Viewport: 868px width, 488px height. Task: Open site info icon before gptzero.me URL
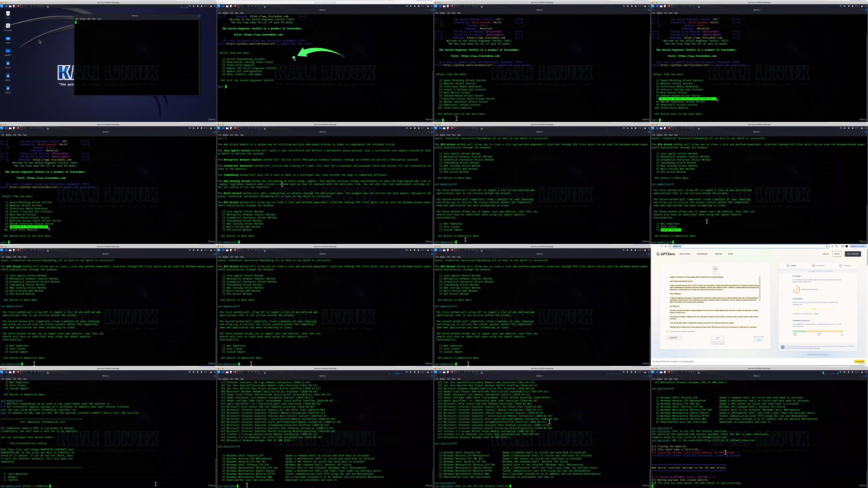tap(671, 246)
